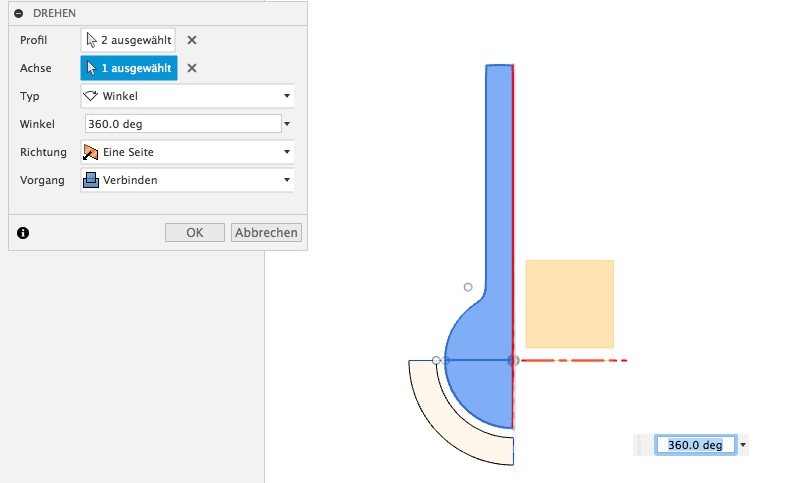
Task: Open the Richtung dropdown arrow
Action: (x=287, y=152)
